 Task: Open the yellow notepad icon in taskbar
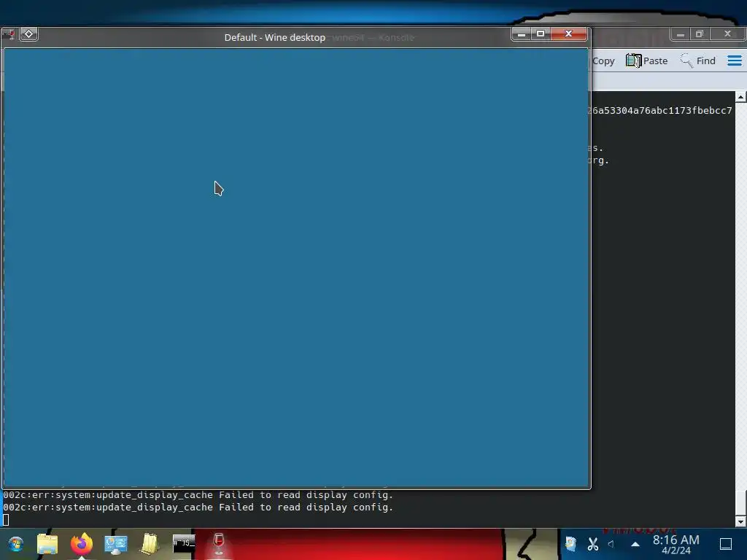point(150,544)
